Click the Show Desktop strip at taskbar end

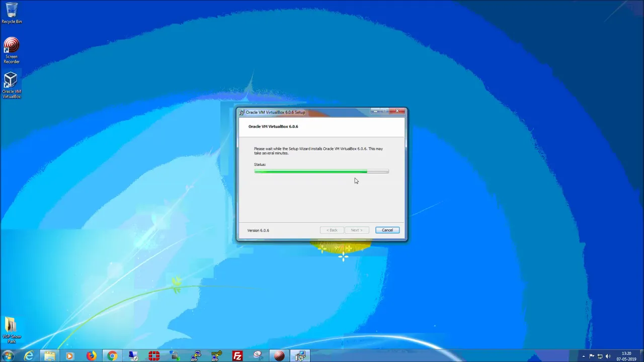(641, 356)
